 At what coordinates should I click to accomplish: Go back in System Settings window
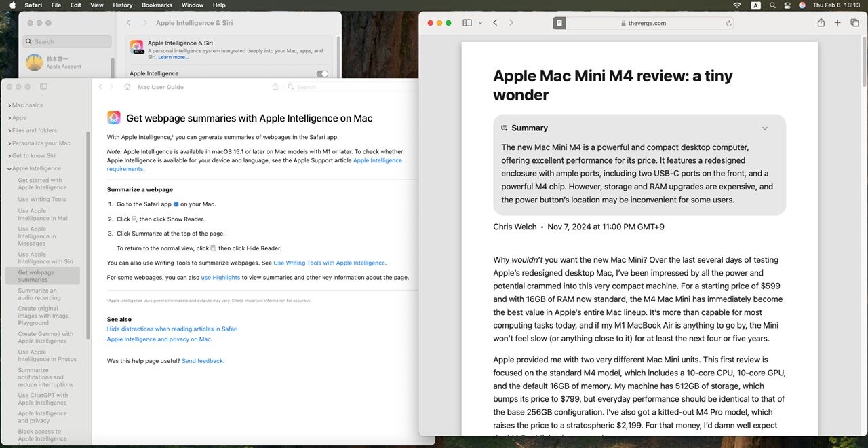click(129, 22)
